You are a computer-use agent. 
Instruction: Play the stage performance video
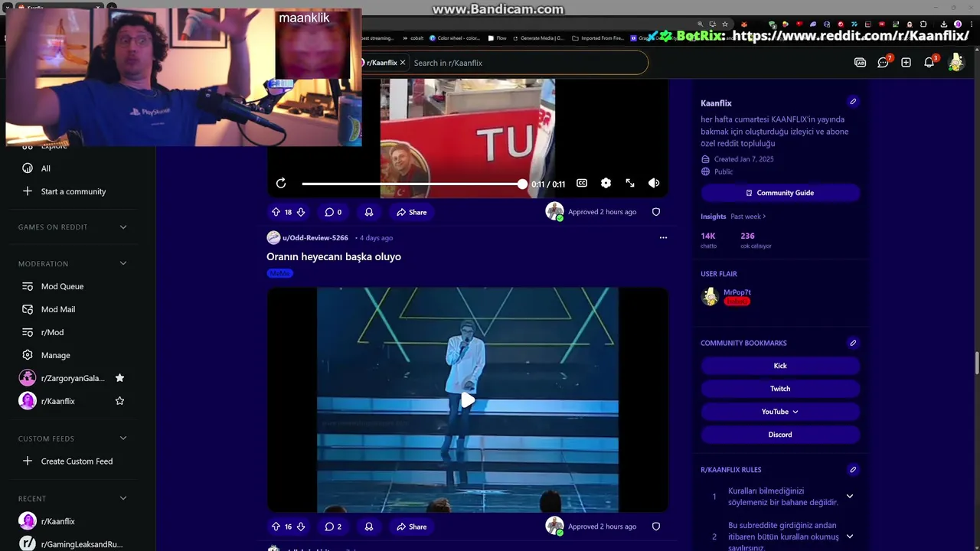tap(468, 400)
